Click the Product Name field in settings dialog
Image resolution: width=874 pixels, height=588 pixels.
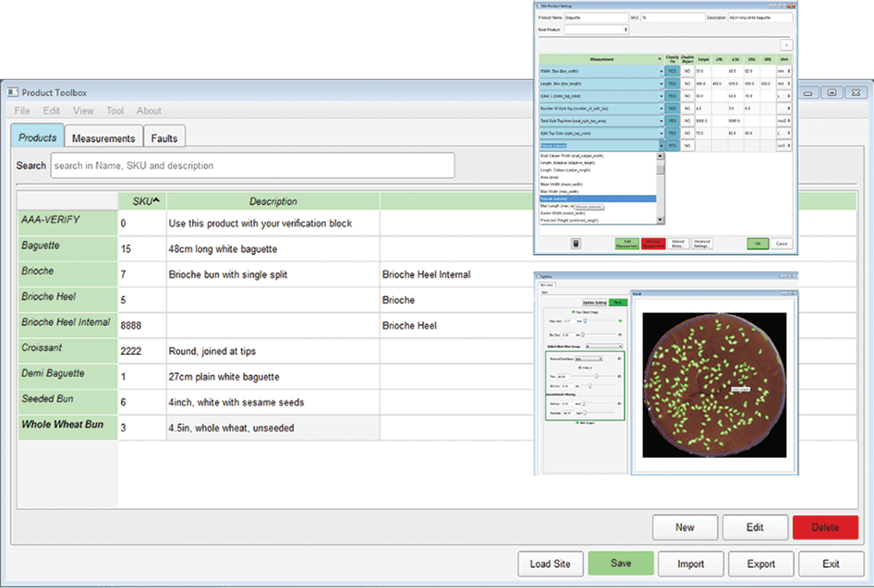coord(596,18)
